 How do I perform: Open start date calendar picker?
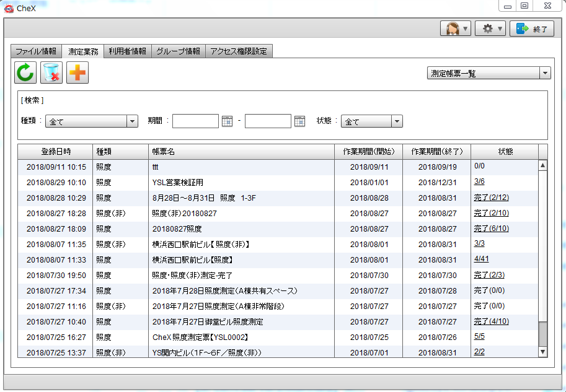[x=227, y=121]
